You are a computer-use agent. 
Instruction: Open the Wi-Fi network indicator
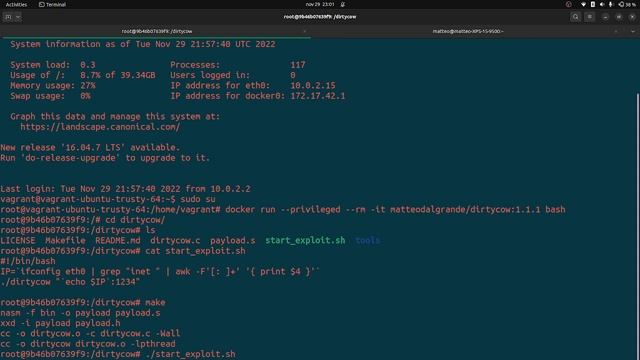pyautogui.click(x=583, y=4)
